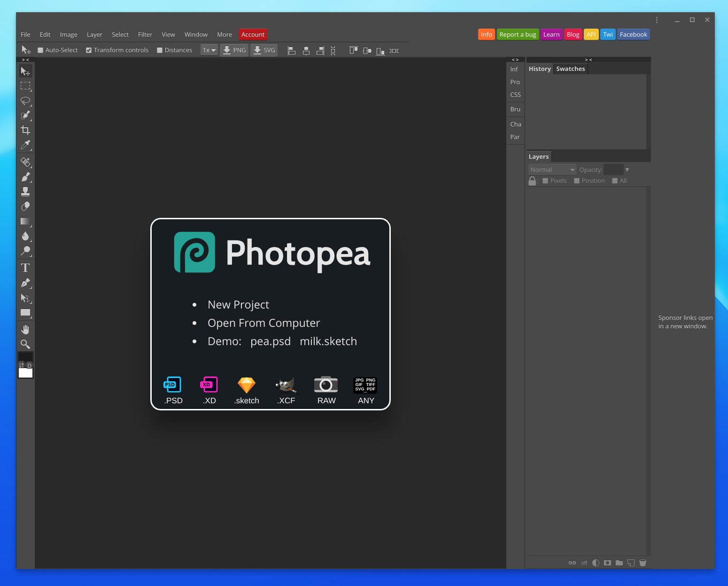The height and width of the screenshot is (586, 728).
Task: Open the Filter menu
Action: [x=145, y=34]
